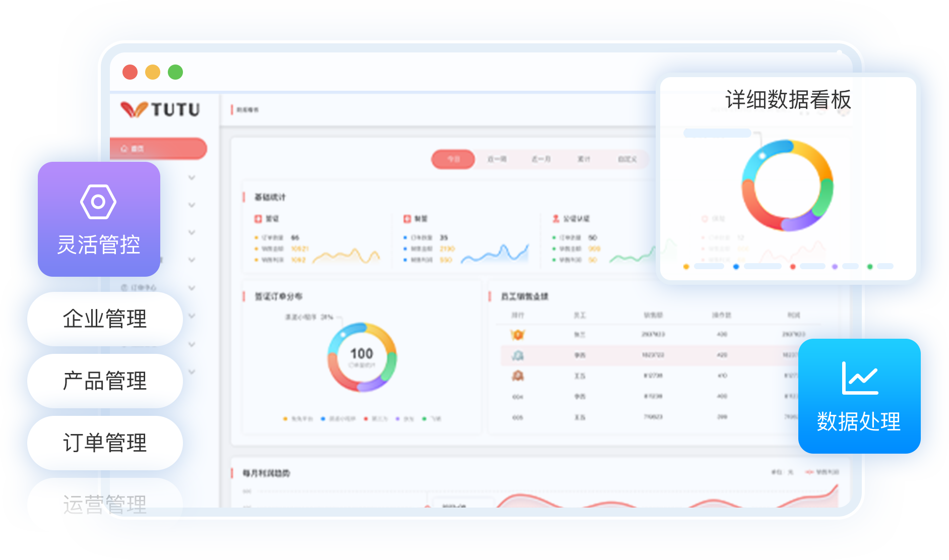The image size is (949, 560).
Task: Toggle the 销售利润 legend in monthly trend chart
Action: click(823, 472)
